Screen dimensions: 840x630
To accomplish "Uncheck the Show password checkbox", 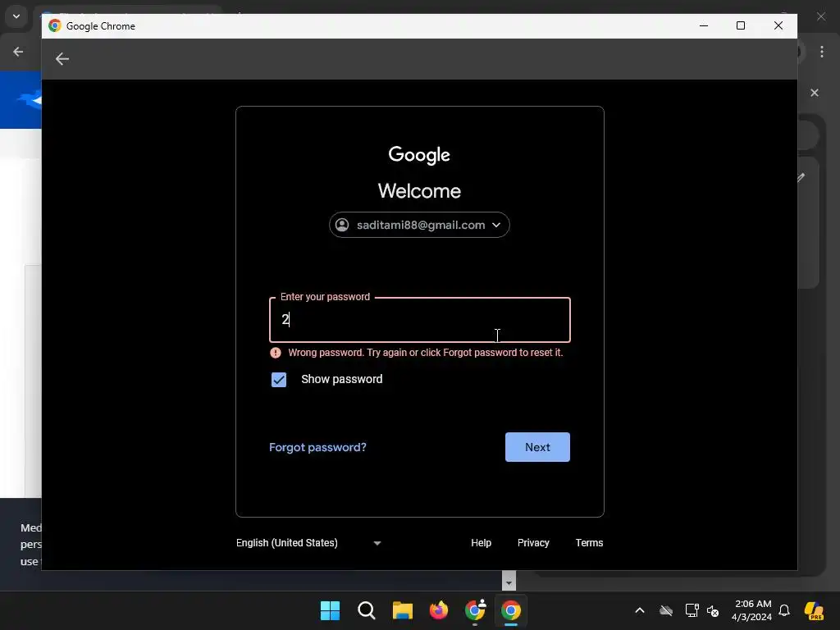I will pos(279,380).
